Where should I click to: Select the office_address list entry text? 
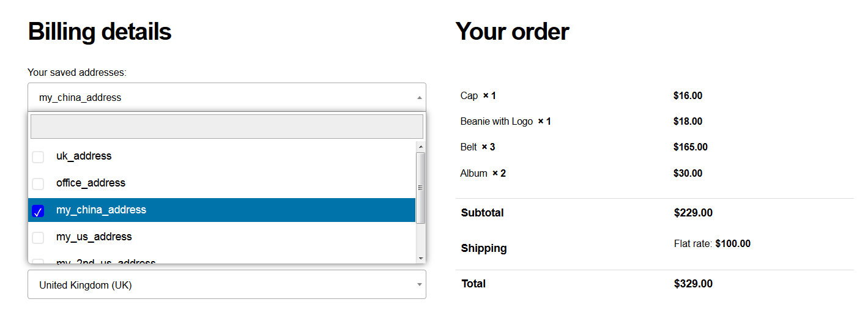[x=91, y=183]
